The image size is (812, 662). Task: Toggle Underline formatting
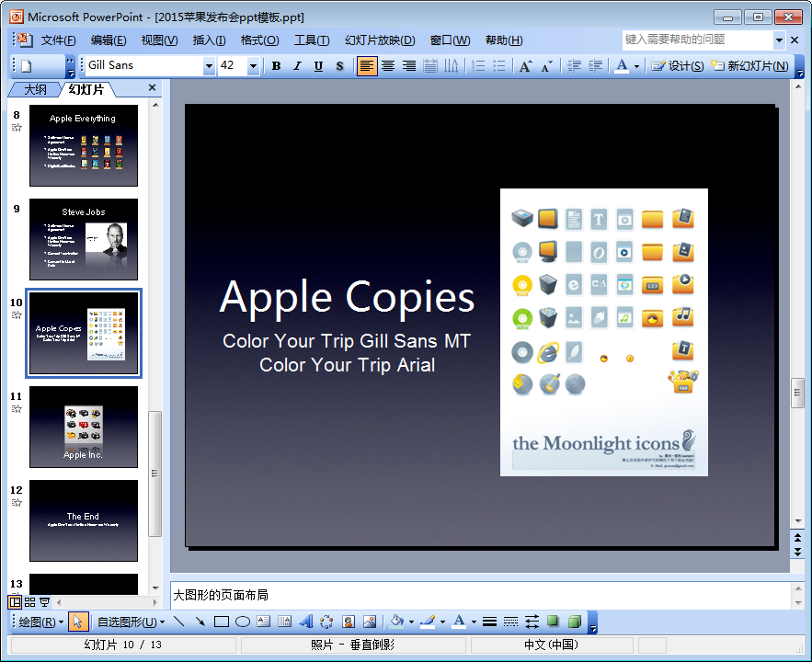318,65
